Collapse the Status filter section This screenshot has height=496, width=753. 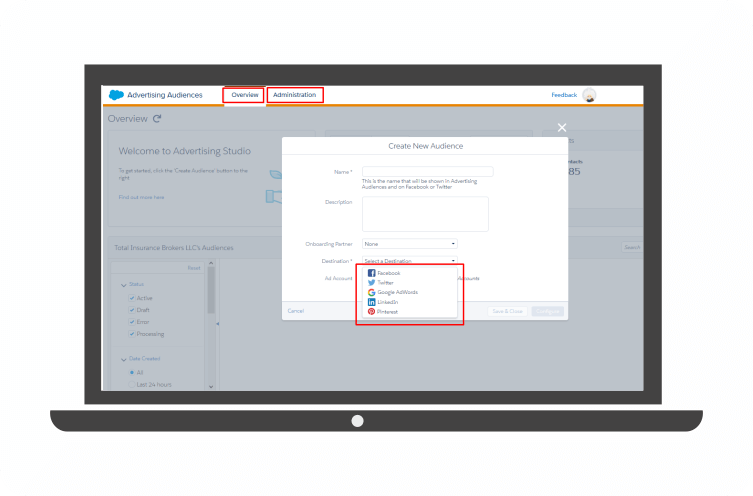click(124, 285)
